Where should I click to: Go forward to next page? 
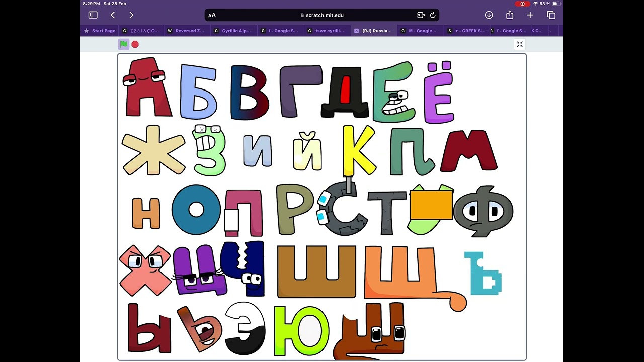point(131,15)
